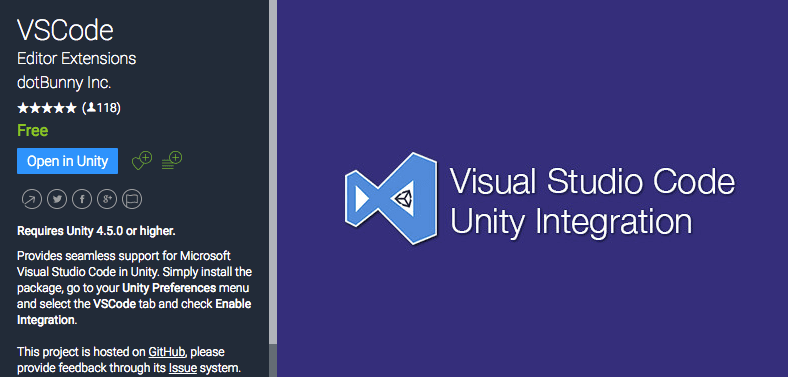This screenshot has height=377, width=788.
Task: View the five-star rating reviews
Action: (47, 108)
